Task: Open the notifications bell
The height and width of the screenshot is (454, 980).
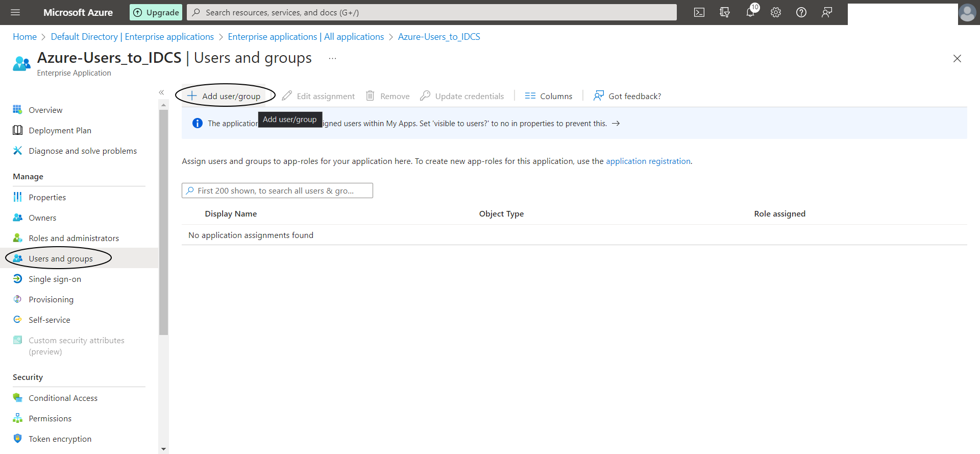Action: (x=750, y=12)
